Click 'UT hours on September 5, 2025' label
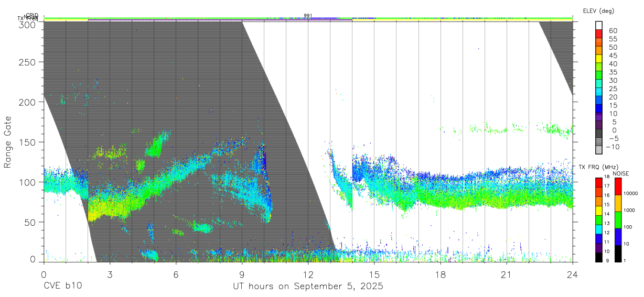The image size is (644, 297). pos(308,287)
